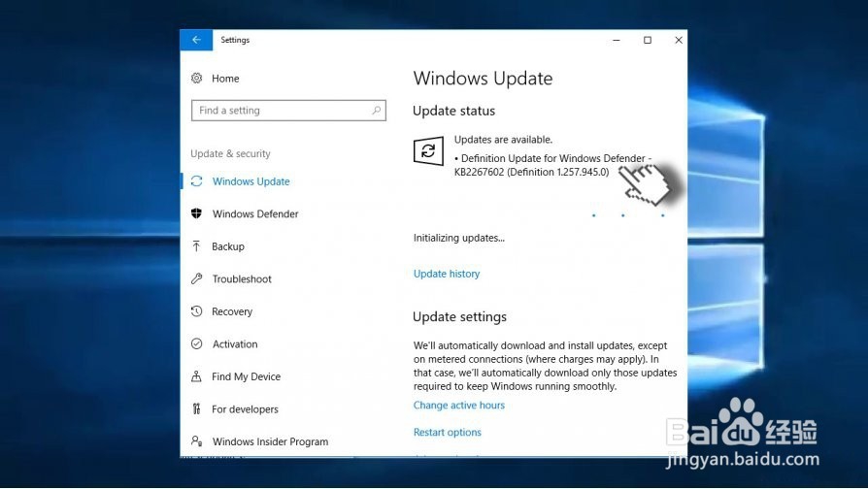Click the 'Updates are available.' text
This screenshot has height=489, width=868.
pyautogui.click(x=503, y=140)
